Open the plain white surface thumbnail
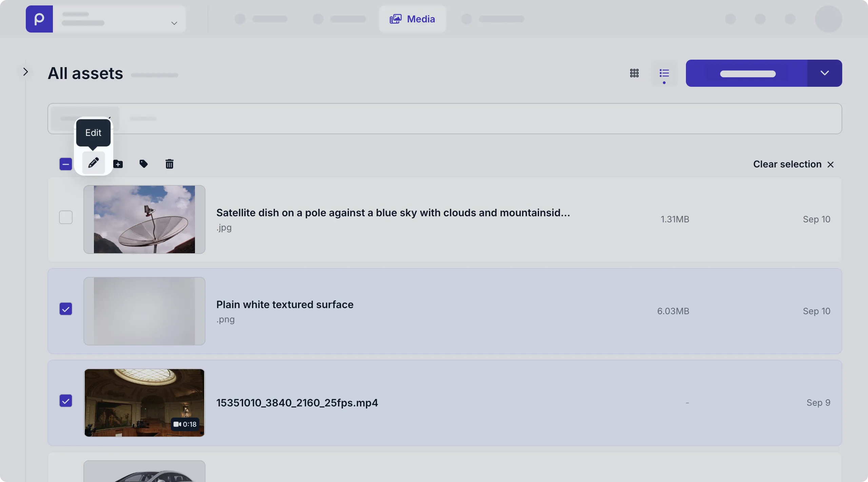This screenshot has height=482, width=868. pos(144,311)
